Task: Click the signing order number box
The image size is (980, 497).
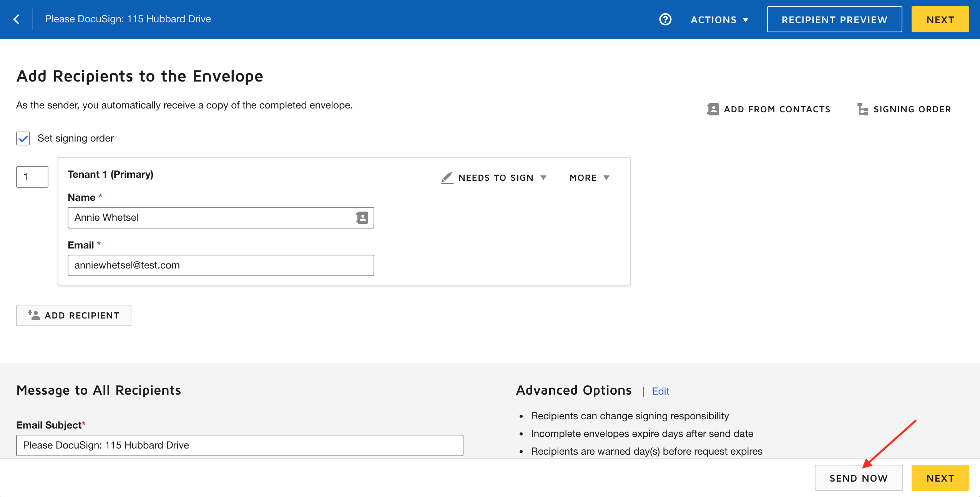Action: click(32, 177)
